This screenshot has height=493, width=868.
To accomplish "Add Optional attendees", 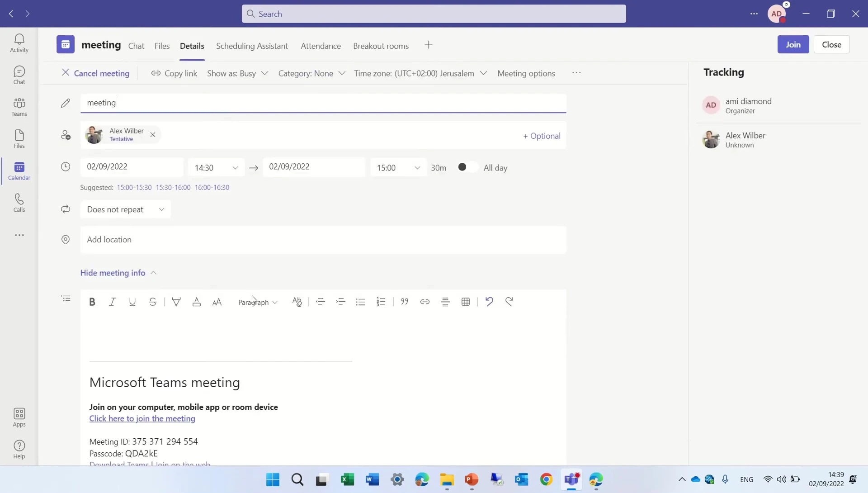I will click(542, 136).
